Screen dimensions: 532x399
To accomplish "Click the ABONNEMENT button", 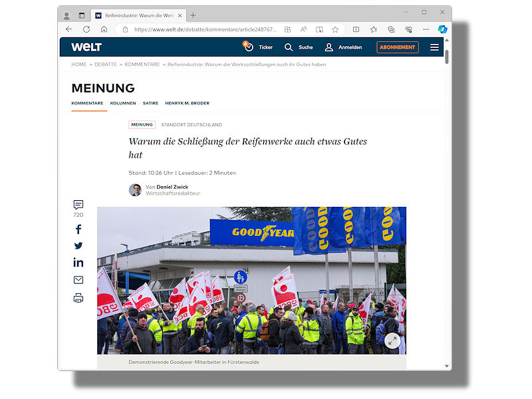I will click(397, 47).
